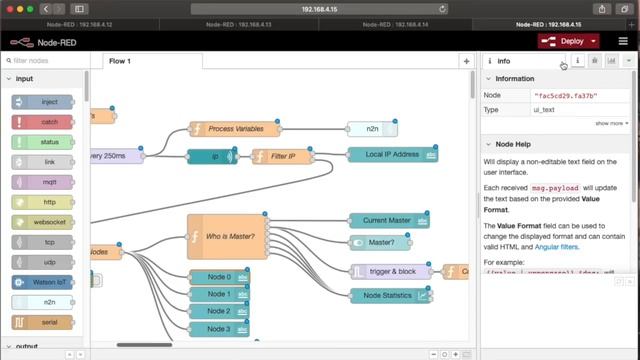
Task: Pick the link node in the palette
Action: click(x=42, y=162)
